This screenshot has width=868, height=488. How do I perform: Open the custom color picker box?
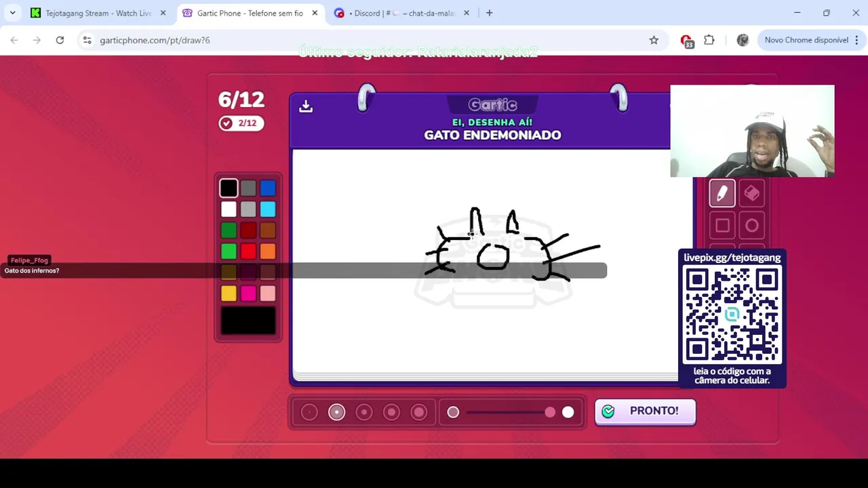[x=248, y=321]
